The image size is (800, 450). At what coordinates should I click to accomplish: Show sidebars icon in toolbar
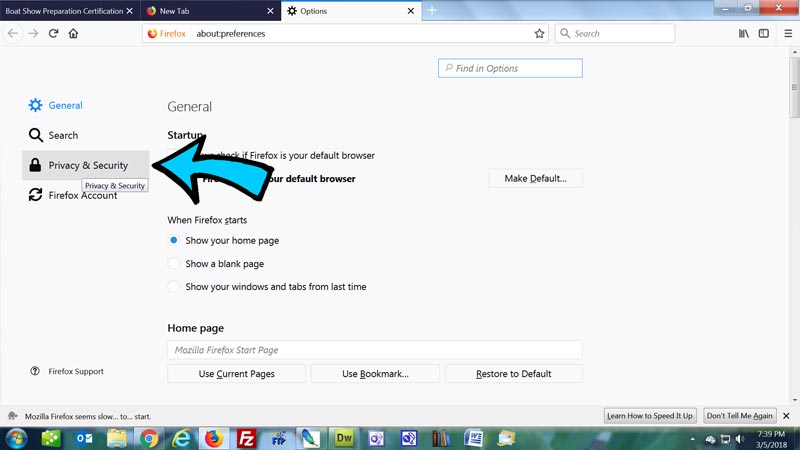(764, 34)
